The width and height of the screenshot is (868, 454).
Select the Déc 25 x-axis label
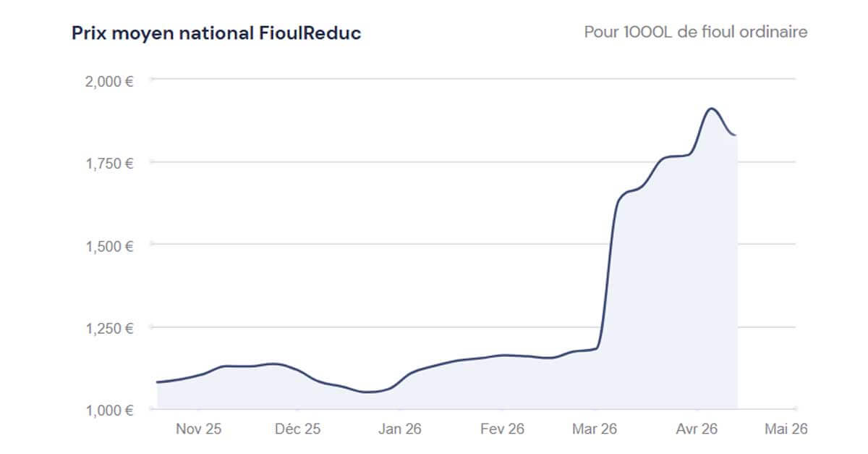tap(297, 429)
